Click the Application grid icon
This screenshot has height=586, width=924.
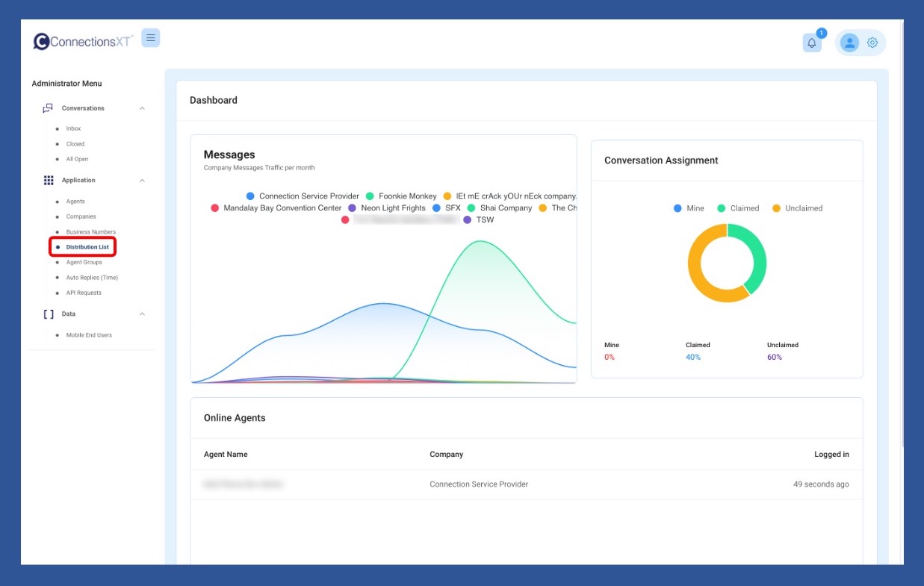pyautogui.click(x=49, y=181)
